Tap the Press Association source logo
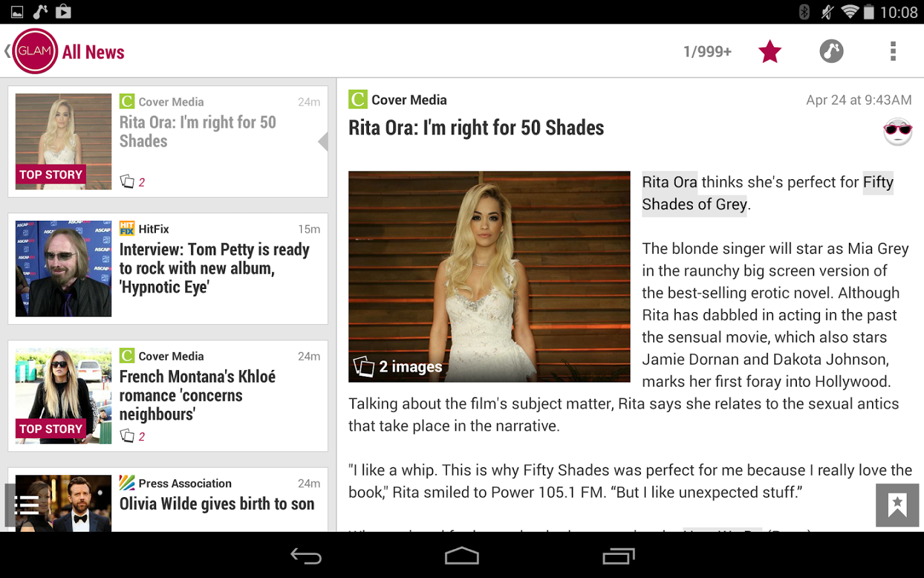Screen dimensions: 924x578 [x=127, y=483]
